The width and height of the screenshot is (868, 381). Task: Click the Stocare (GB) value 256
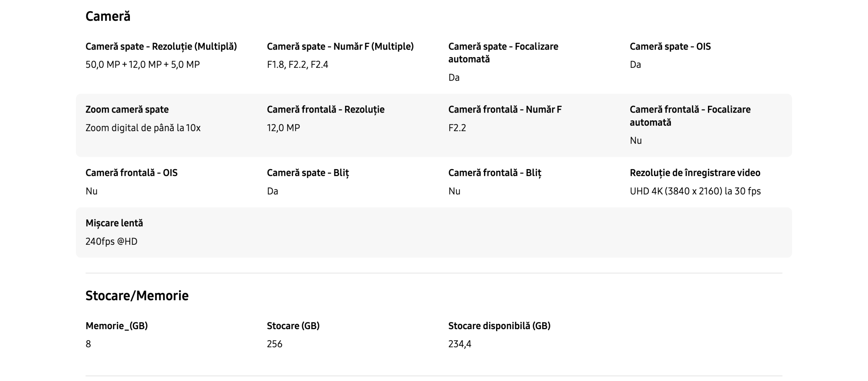274,344
